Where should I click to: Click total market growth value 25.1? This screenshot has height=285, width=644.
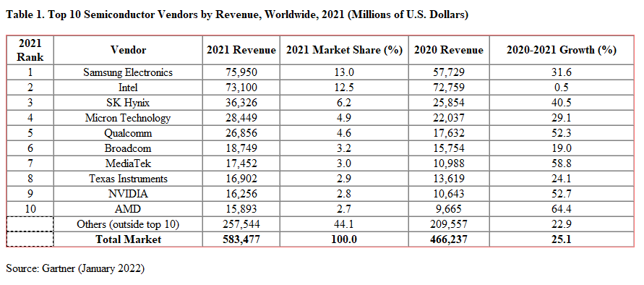(562, 239)
